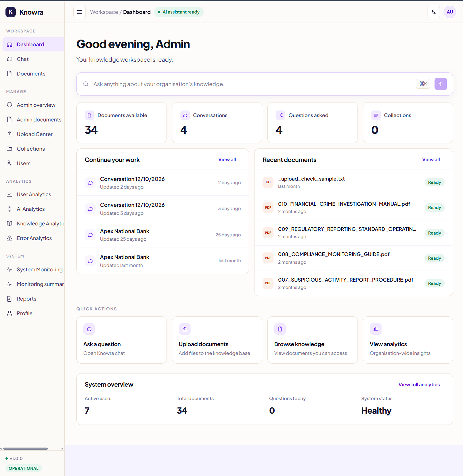Click View all in Recent documents
The width and height of the screenshot is (463, 476).
(433, 160)
